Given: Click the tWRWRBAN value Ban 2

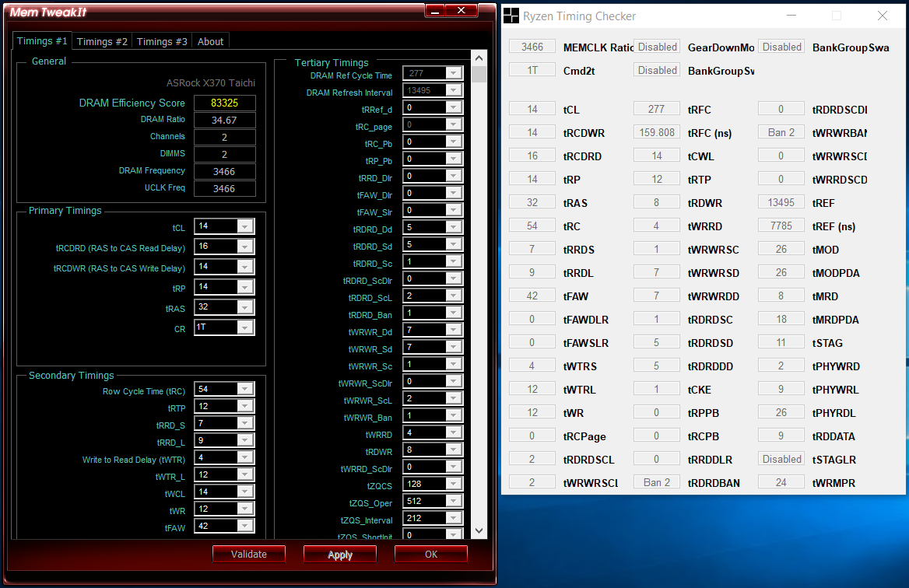Looking at the screenshot, I should (x=781, y=132).
